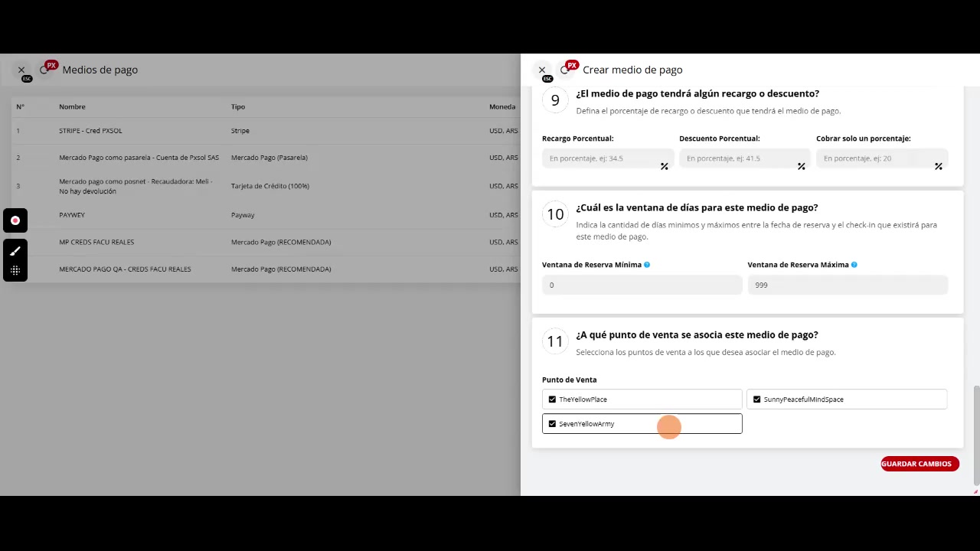Uncheck the SunnyPeacefulMindSpace checkbox
The height and width of the screenshot is (551, 980).
(x=757, y=399)
